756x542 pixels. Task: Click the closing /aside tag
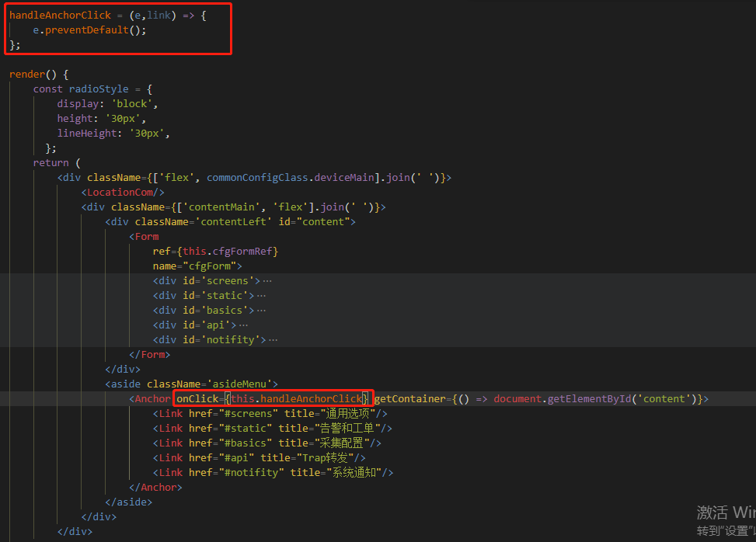[129, 502]
